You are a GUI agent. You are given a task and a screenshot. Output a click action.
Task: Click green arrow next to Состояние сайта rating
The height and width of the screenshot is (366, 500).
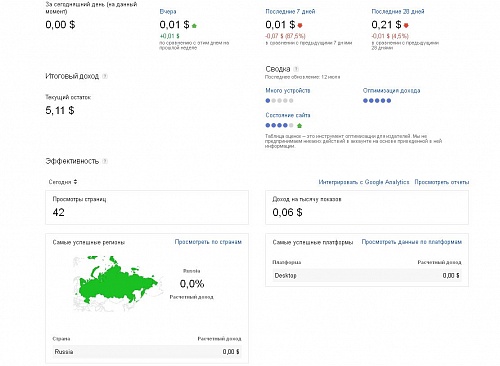pyautogui.click(x=299, y=126)
